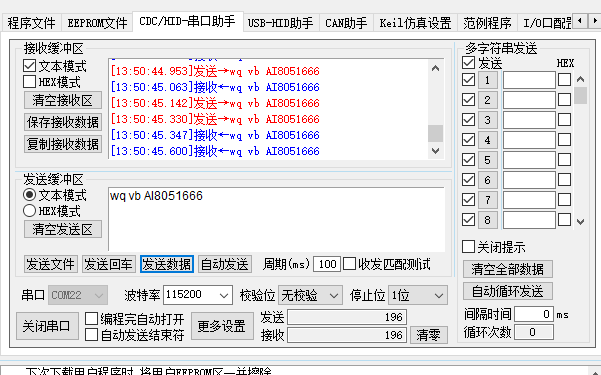The height and width of the screenshot is (375, 601).
Task: Open the EEPROM文件 tab
Action: (x=97, y=23)
